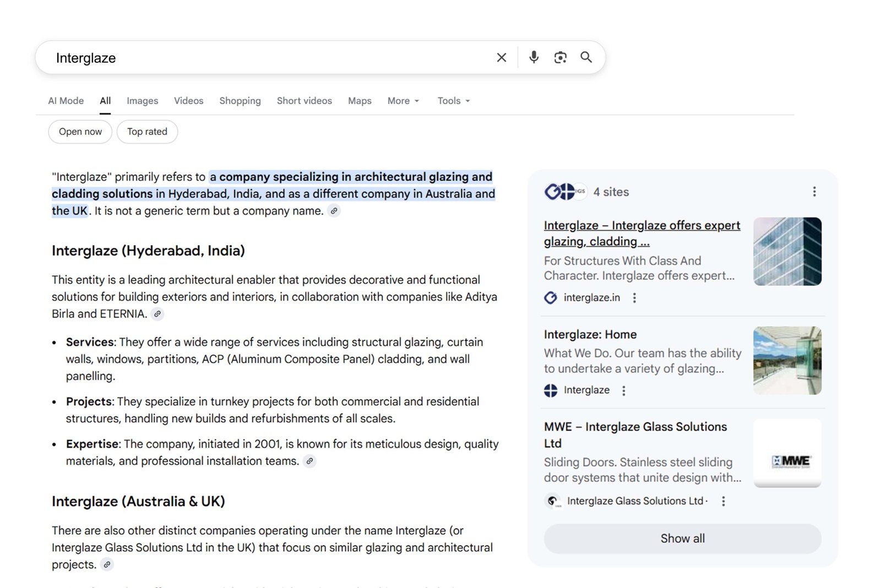
Task: Open the Tools dropdown
Action: point(453,101)
